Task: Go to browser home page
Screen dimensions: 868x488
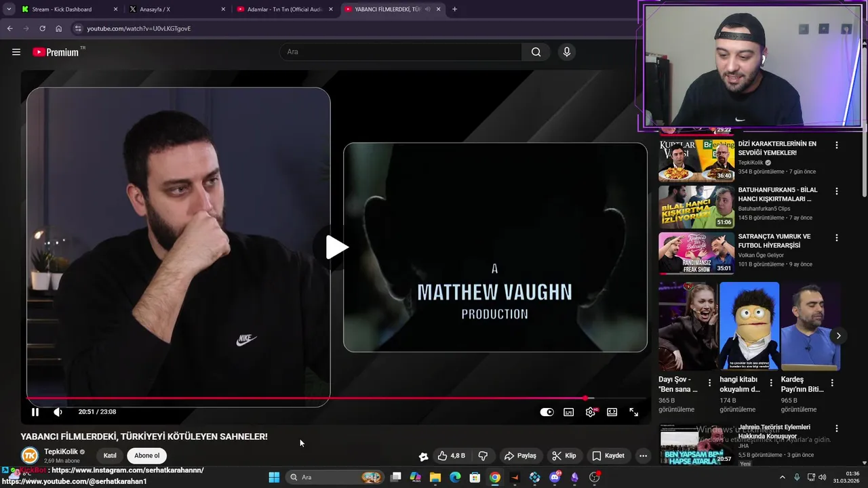Action: [58, 28]
